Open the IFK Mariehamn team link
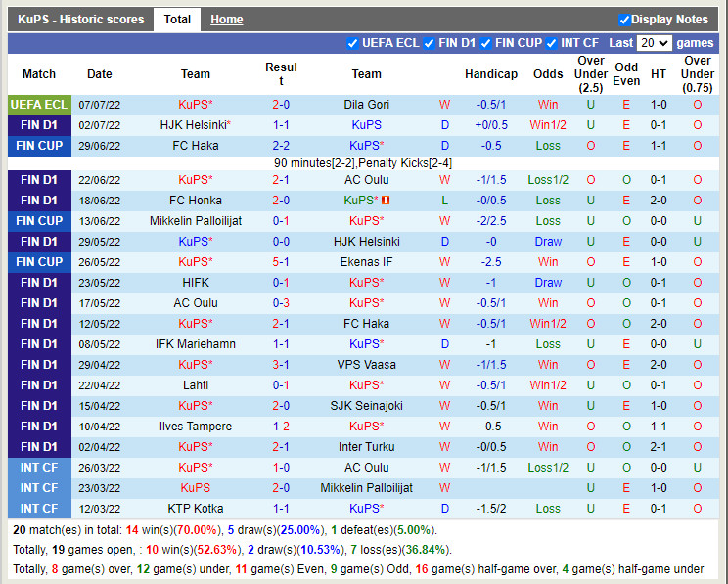This screenshot has height=584, width=728. (x=196, y=344)
